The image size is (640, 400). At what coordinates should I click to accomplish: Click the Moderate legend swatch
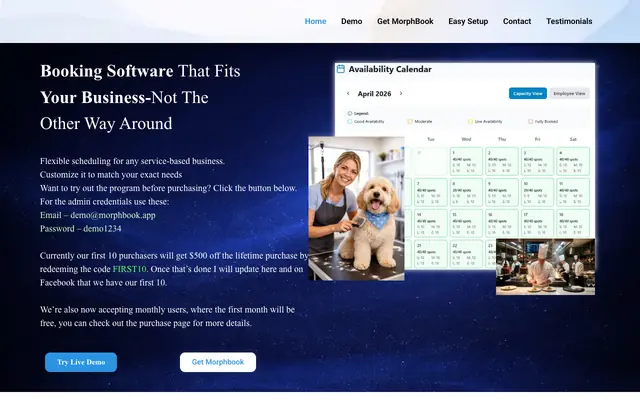[410, 121]
